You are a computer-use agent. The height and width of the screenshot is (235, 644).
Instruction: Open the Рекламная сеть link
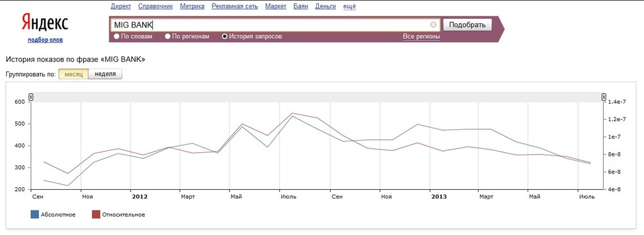point(235,6)
